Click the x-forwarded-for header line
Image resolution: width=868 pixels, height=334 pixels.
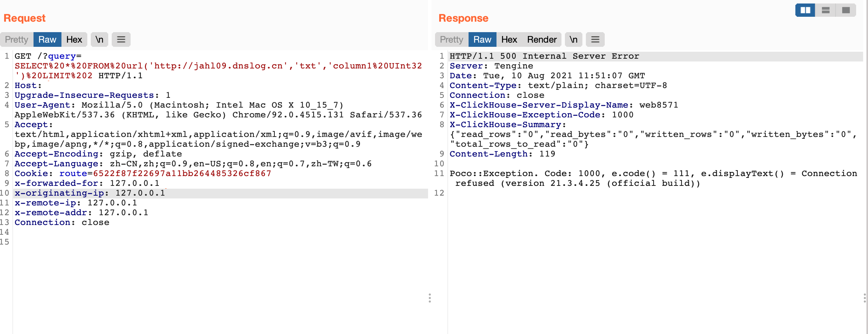(x=87, y=183)
